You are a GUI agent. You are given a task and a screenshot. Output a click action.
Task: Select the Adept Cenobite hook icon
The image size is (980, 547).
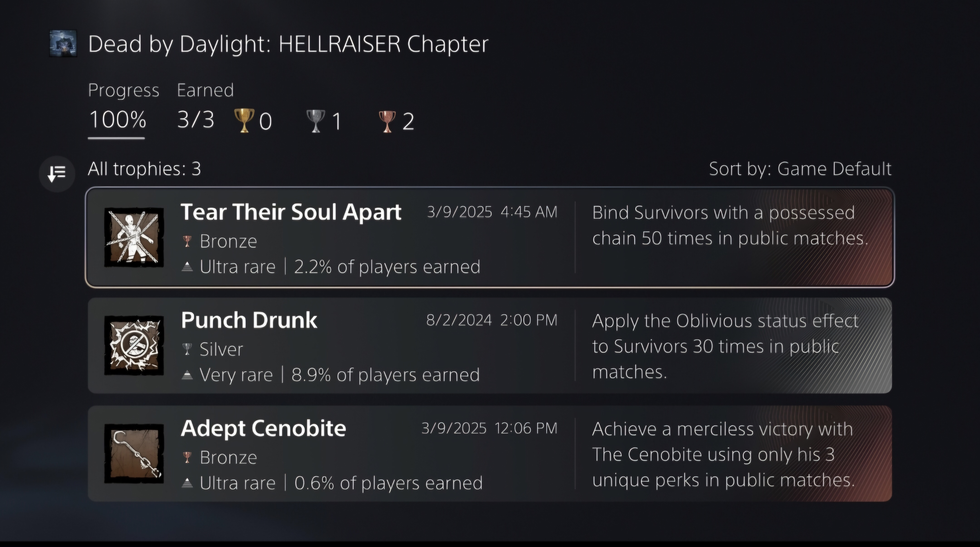pyautogui.click(x=134, y=453)
